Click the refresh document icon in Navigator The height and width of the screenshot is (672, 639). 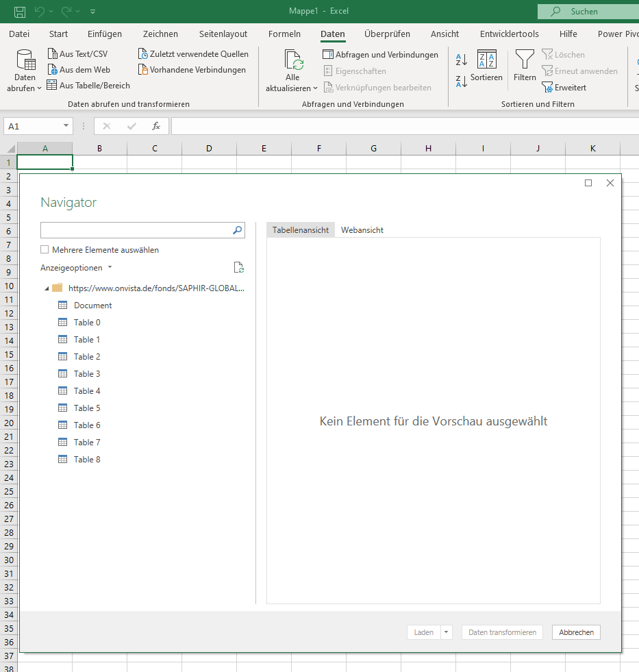pos(239,267)
